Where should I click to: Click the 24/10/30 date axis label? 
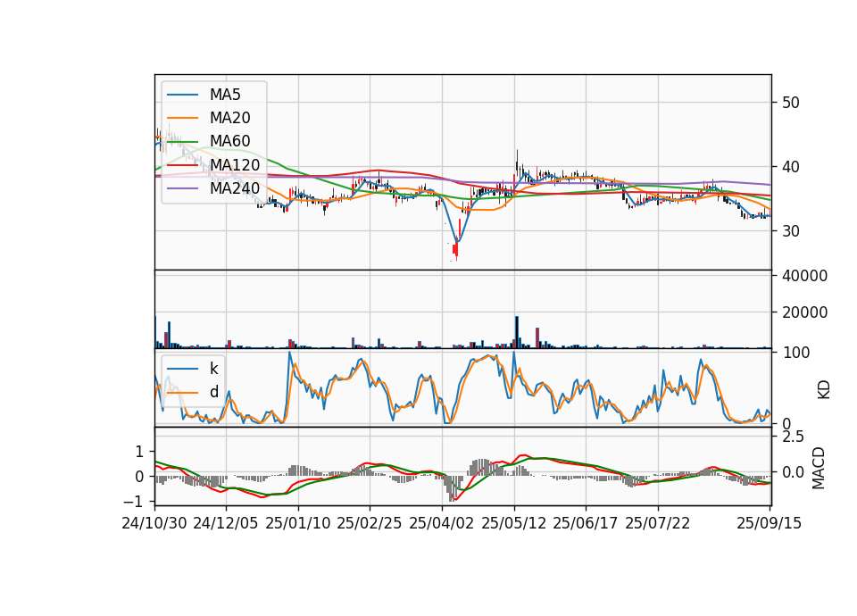(154, 523)
